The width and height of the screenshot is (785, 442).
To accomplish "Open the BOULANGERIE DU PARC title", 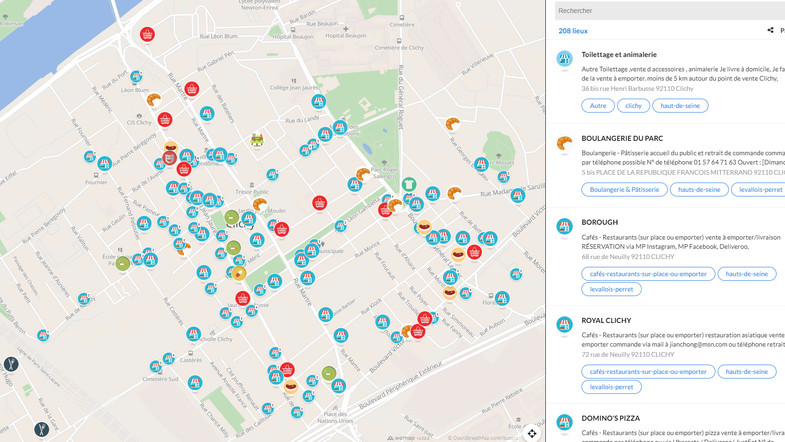I will pos(622,138).
